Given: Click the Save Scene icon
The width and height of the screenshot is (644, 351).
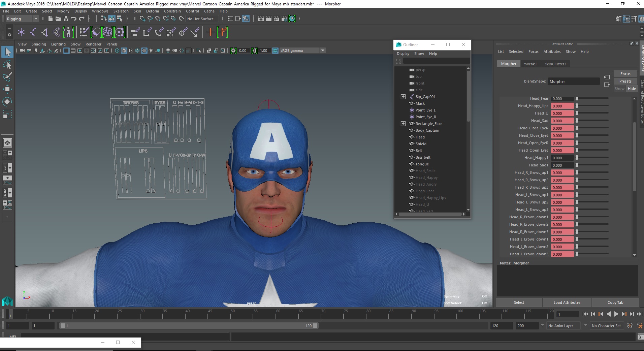Looking at the screenshot, I should coord(66,19).
